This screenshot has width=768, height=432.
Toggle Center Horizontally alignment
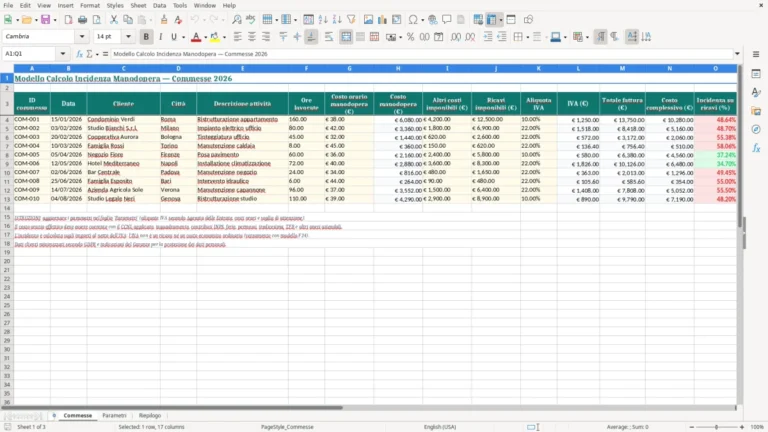pos(252,37)
